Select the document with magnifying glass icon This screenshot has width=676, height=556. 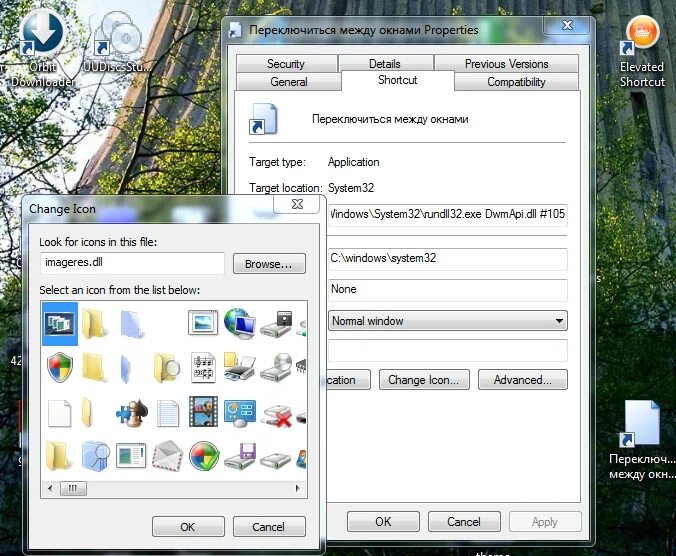(x=96, y=456)
